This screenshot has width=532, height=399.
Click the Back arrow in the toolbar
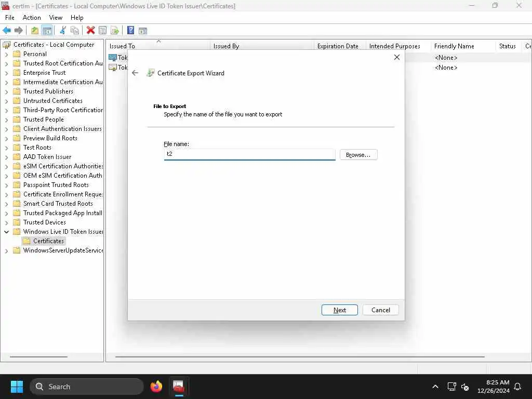(7, 31)
